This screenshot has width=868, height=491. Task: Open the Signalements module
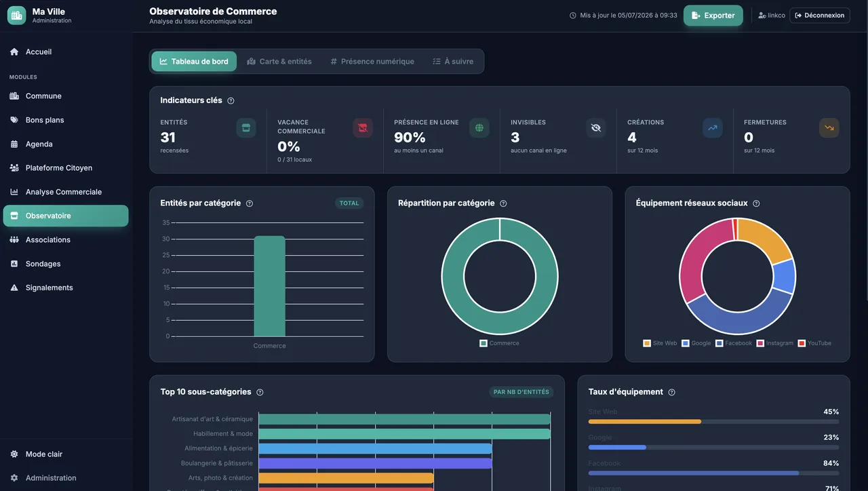click(x=66, y=288)
